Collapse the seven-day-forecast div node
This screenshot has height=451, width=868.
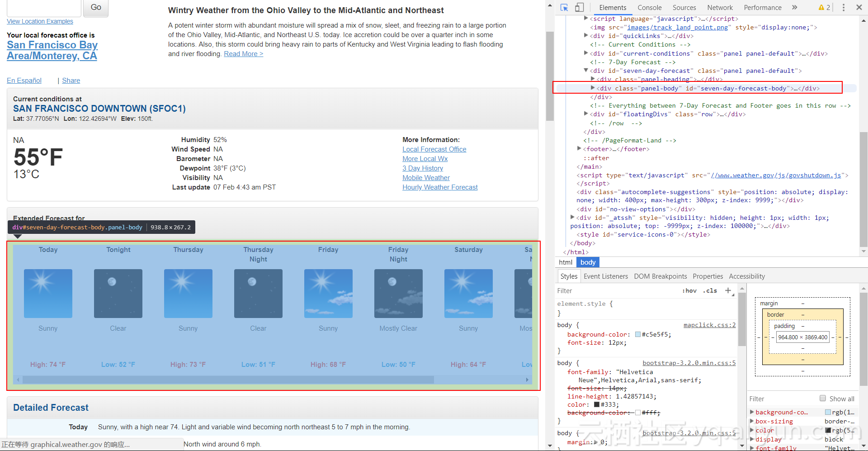[586, 70]
